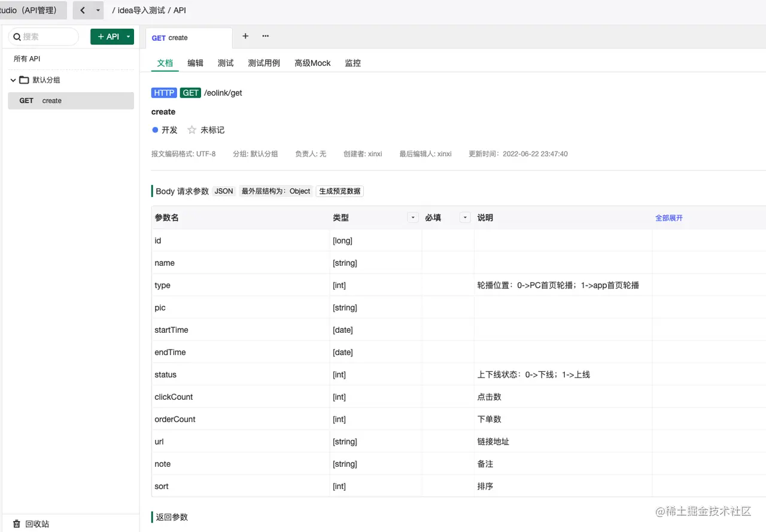Select the type parameter name cell

point(162,285)
